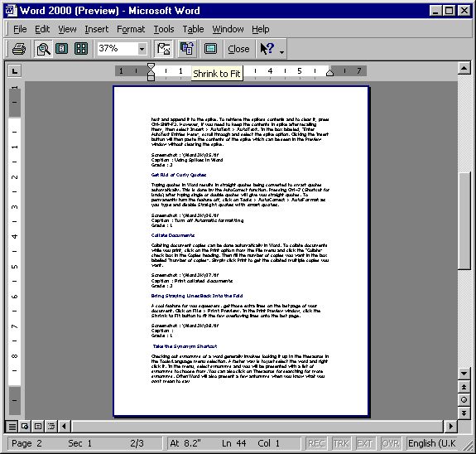476x454 pixels.
Task: Open the 37% zoom dropdown
Action: tap(142, 49)
